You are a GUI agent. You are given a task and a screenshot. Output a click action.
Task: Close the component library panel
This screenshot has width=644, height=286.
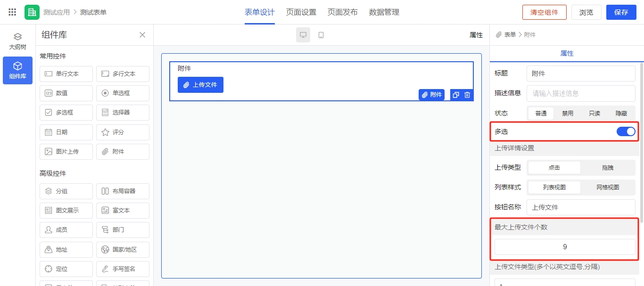[142, 35]
